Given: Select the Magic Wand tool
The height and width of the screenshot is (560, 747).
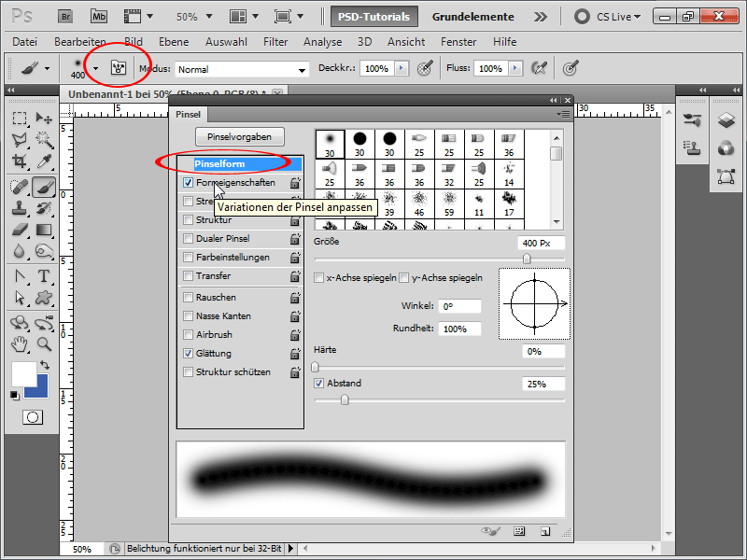Looking at the screenshot, I should click(44, 139).
